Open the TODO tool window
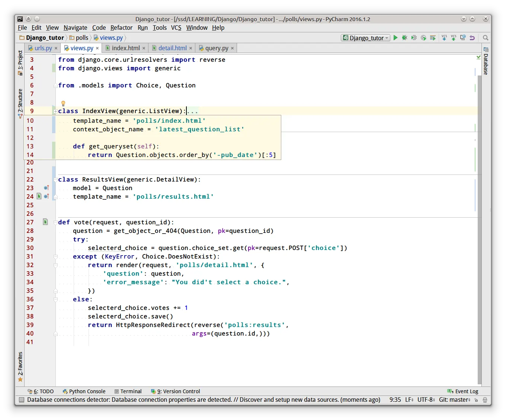The height and width of the screenshot is (420, 506). click(x=41, y=391)
